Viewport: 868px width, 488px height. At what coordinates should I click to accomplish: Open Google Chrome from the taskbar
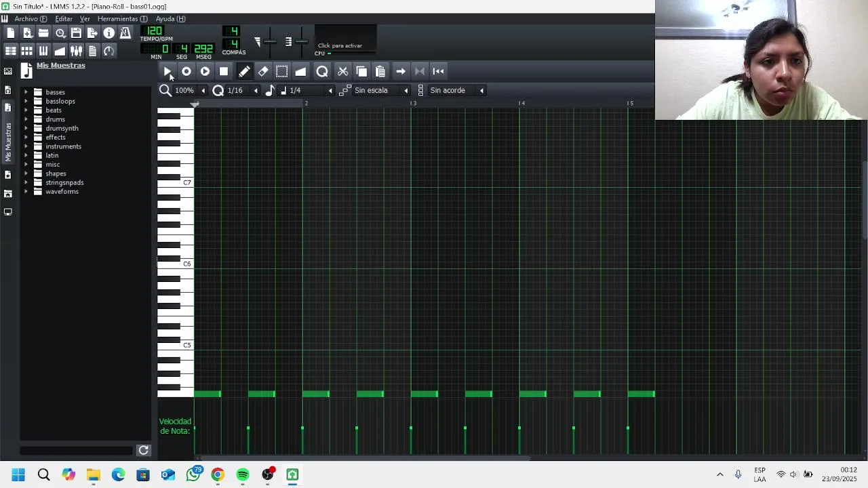218,474
